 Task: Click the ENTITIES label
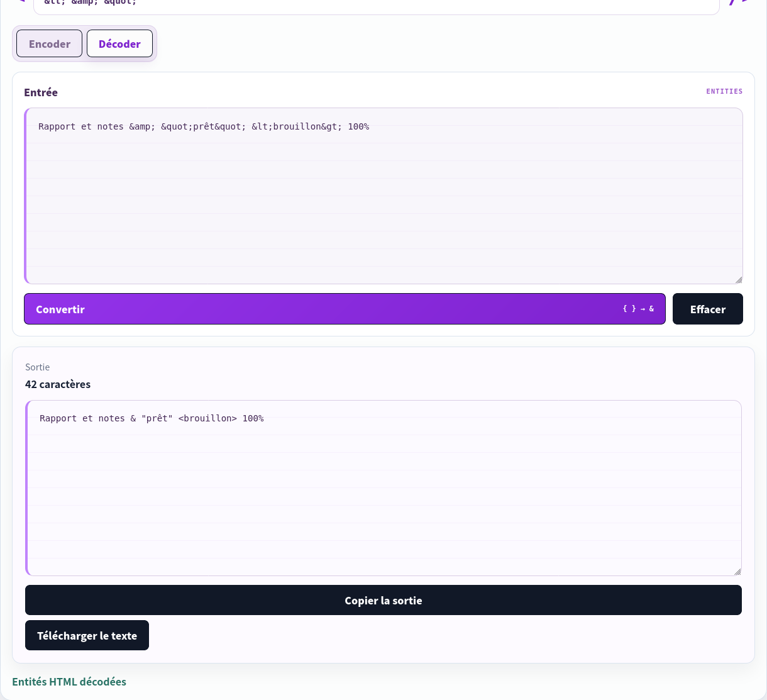pyautogui.click(x=724, y=91)
